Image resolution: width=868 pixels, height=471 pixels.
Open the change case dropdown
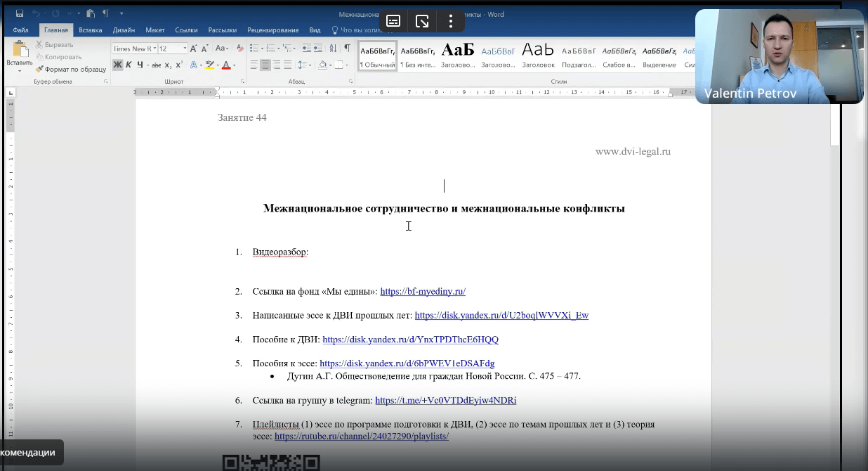point(223,48)
